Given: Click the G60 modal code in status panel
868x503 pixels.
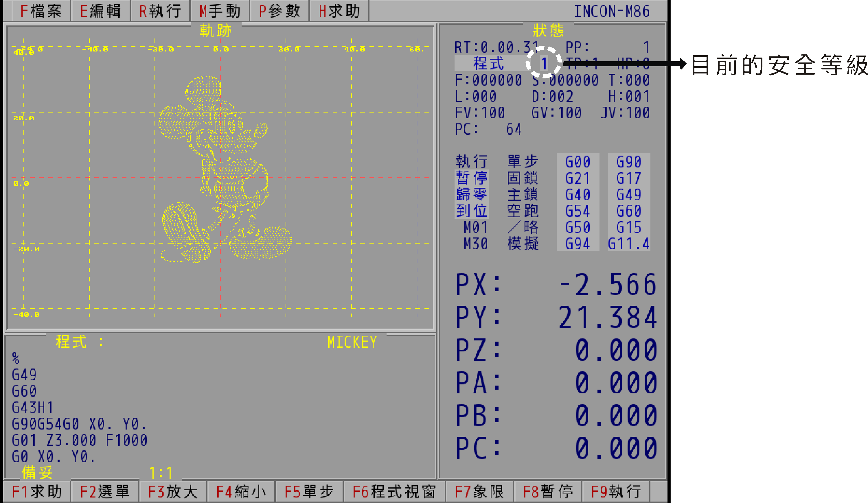Looking at the screenshot, I should [x=629, y=211].
